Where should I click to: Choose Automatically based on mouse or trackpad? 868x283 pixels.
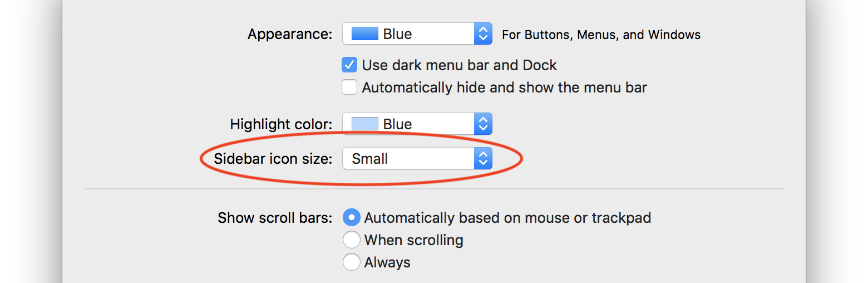(351, 217)
